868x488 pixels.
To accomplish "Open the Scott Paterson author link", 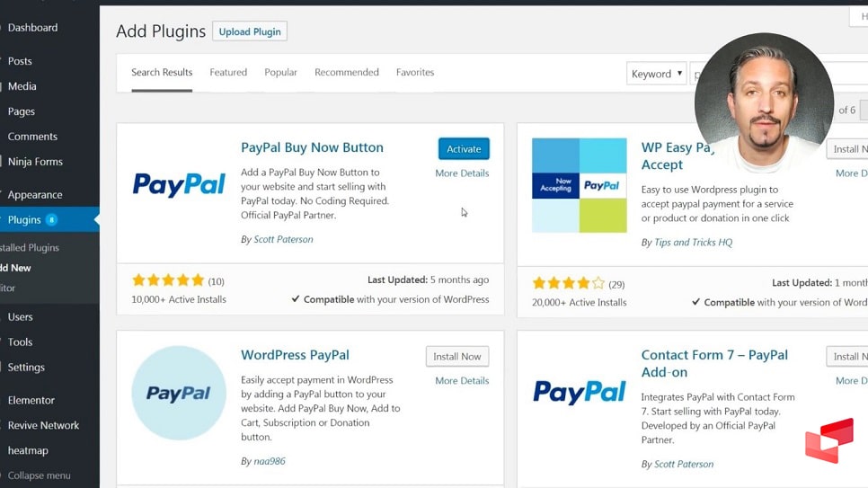I will pyautogui.click(x=283, y=240).
